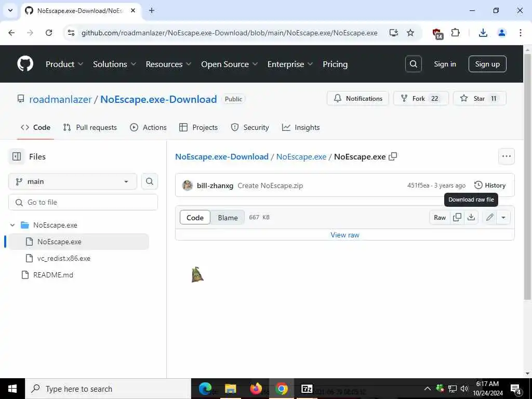The width and height of the screenshot is (532, 399).
Task: Click Notifications button
Action: (x=357, y=98)
